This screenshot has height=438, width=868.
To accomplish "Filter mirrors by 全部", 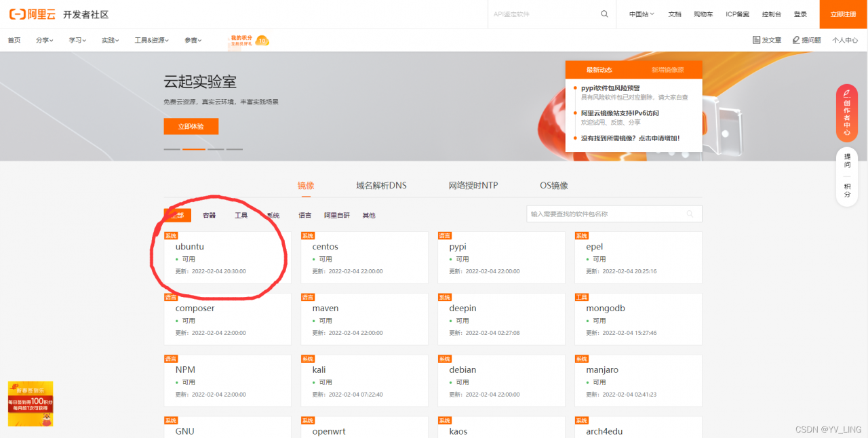I will (x=178, y=215).
